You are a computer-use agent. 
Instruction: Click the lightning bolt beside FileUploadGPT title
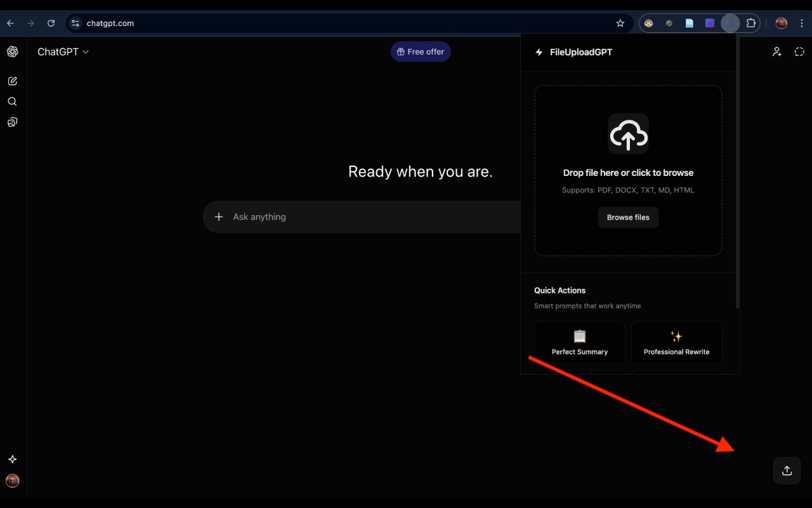click(539, 52)
